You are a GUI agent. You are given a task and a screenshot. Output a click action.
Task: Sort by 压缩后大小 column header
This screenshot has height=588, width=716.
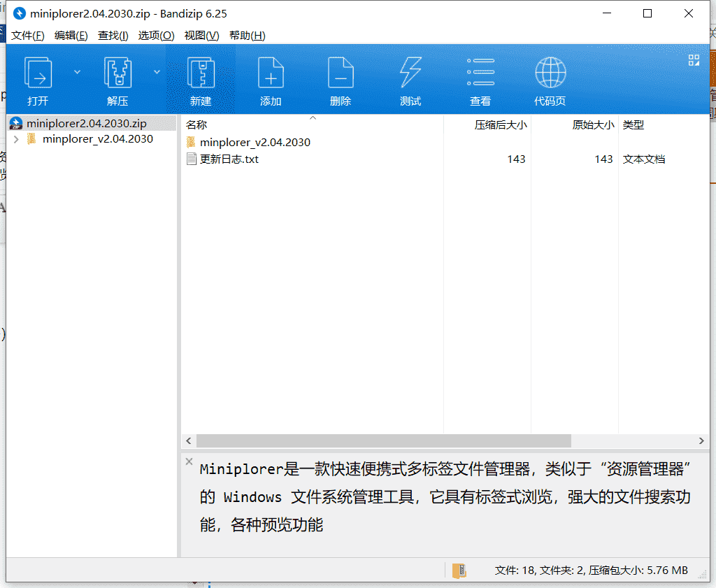[501, 124]
